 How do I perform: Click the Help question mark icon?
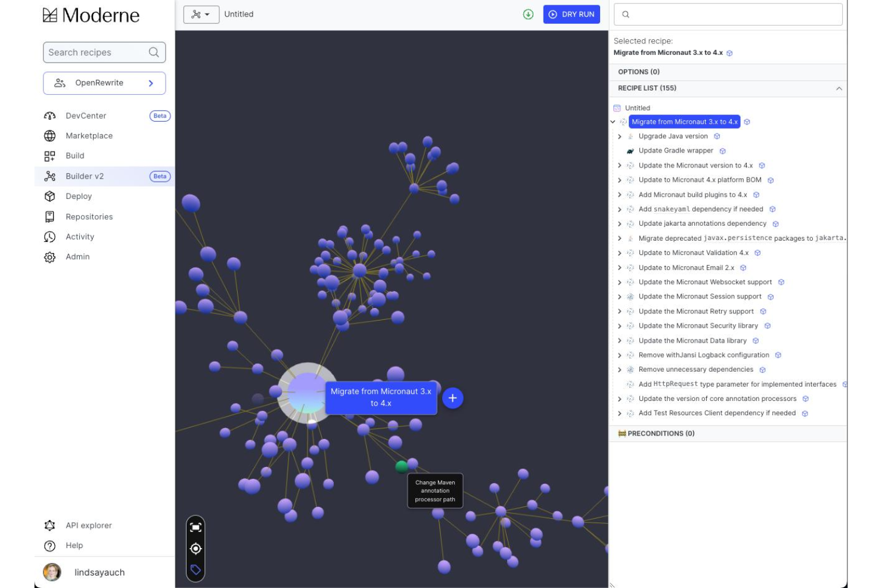click(x=50, y=546)
